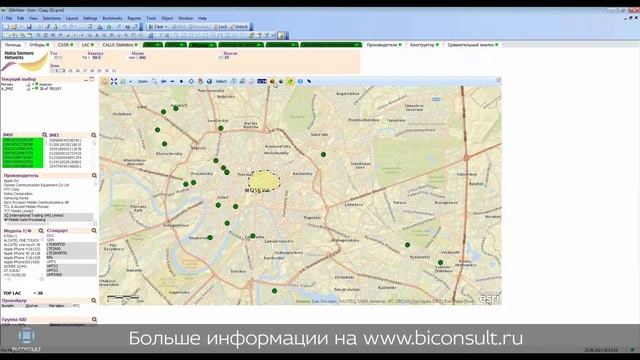
Task: Open the Bookmarks menu
Action: click(x=112, y=18)
